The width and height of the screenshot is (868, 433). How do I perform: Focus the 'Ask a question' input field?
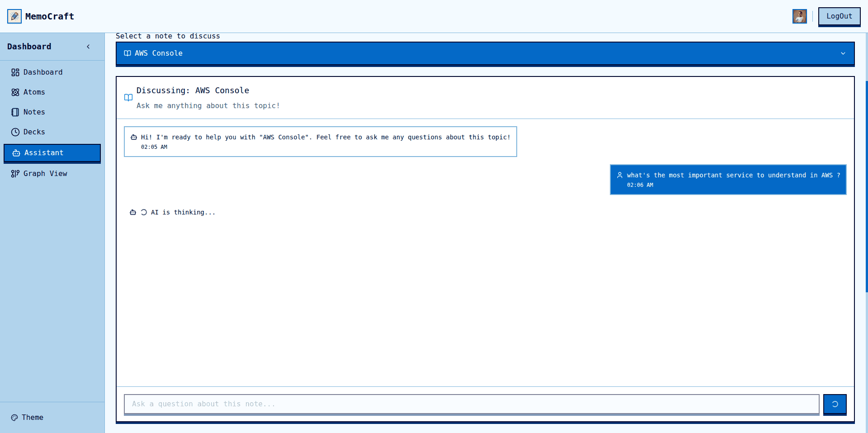coord(472,404)
